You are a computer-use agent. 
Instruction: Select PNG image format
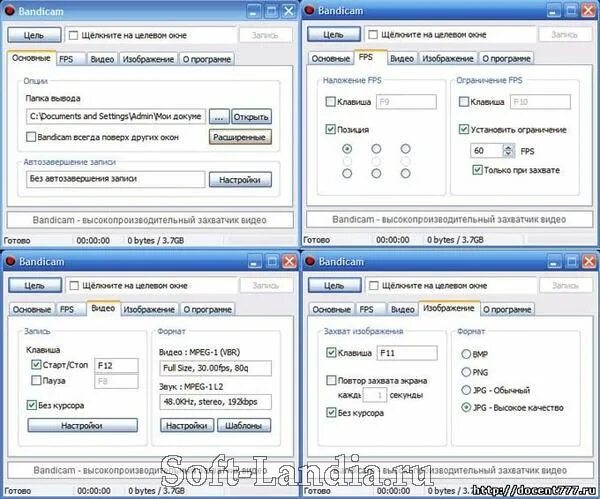466,372
